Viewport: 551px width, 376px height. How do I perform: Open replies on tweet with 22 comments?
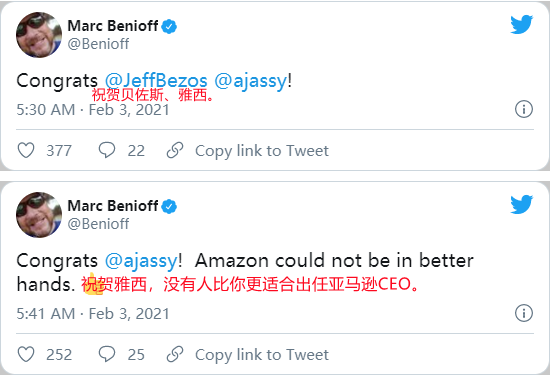[x=106, y=150]
